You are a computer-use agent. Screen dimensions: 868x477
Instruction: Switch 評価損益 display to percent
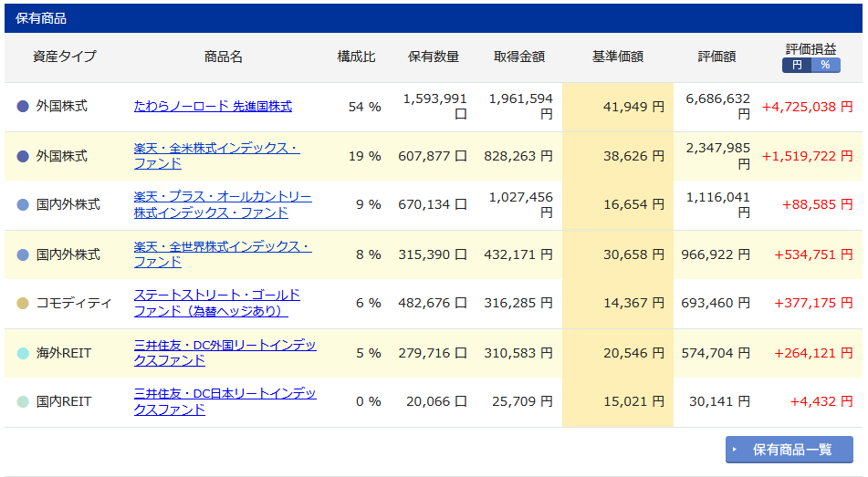pyautogui.click(x=825, y=66)
